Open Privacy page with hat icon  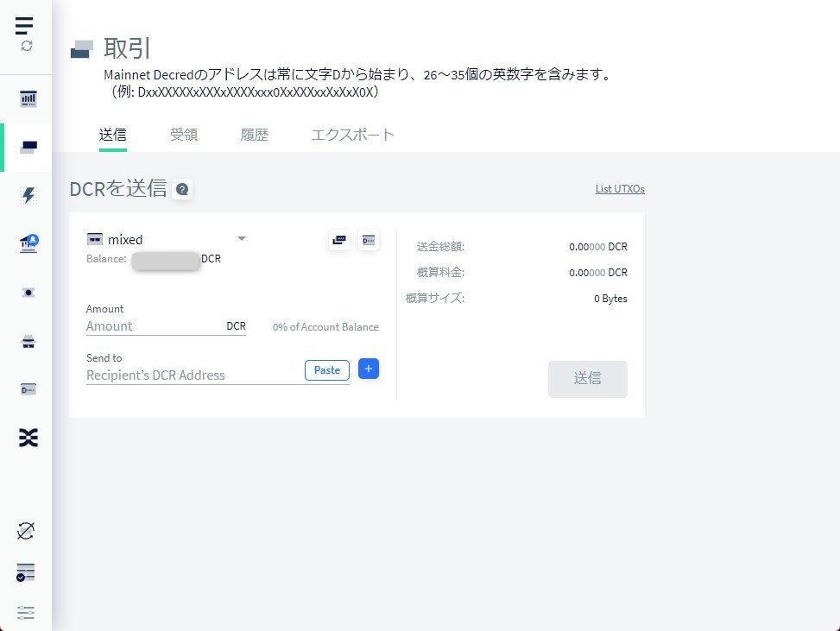point(28,342)
